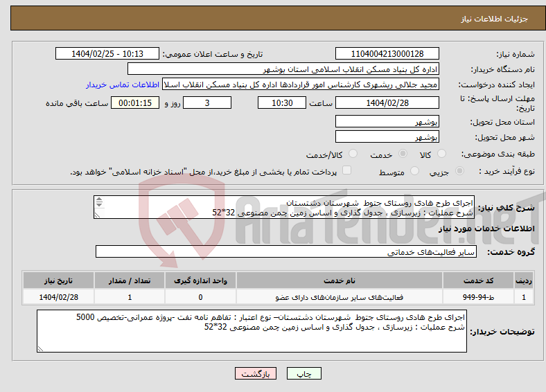Open اطلاعات تماس خریدار link
The width and height of the screenshot is (546, 392).
tap(123, 84)
